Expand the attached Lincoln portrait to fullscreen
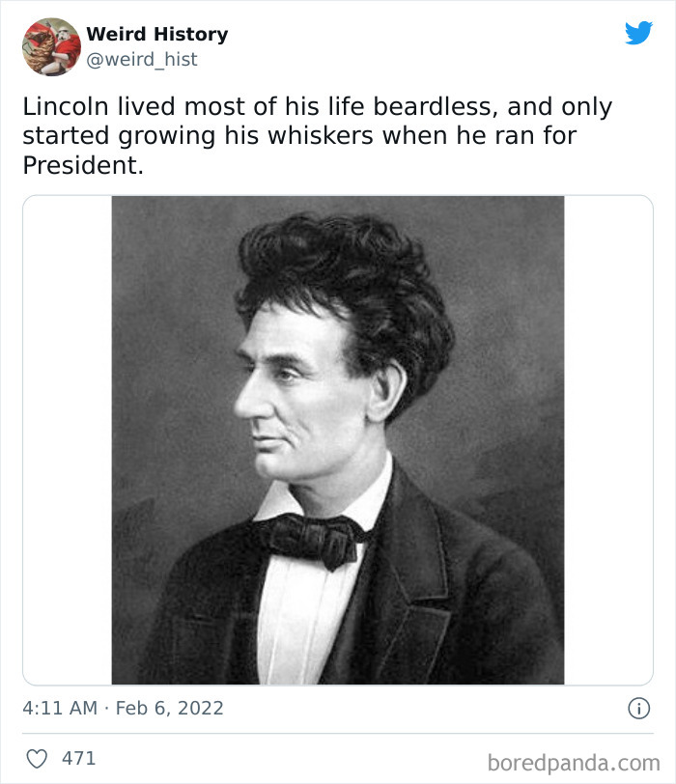 338,434
